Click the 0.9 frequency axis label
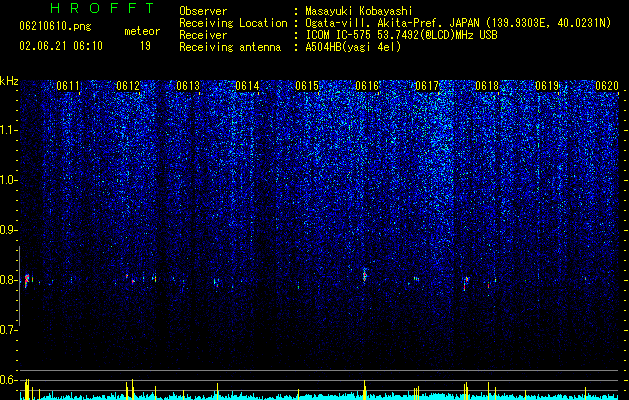Screen dimensions: 629x400 (x=8, y=230)
